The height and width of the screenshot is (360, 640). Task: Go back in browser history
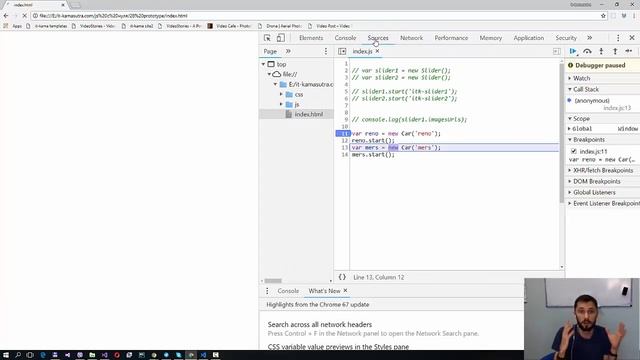6,16
